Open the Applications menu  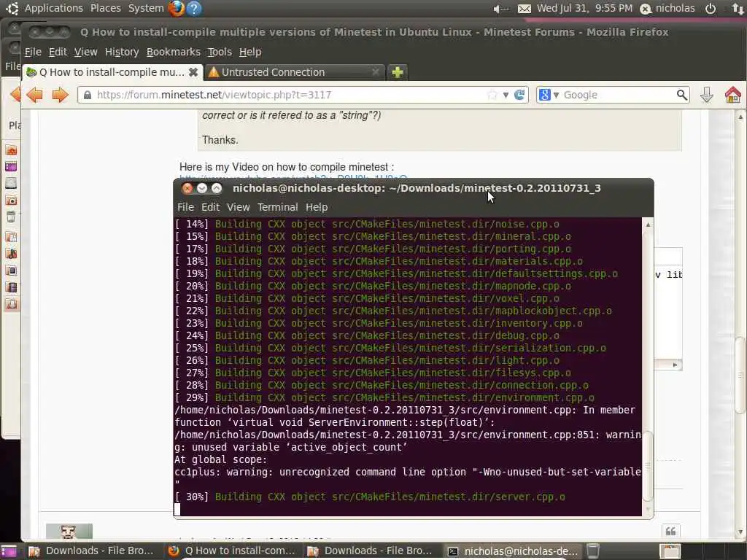[x=53, y=8]
